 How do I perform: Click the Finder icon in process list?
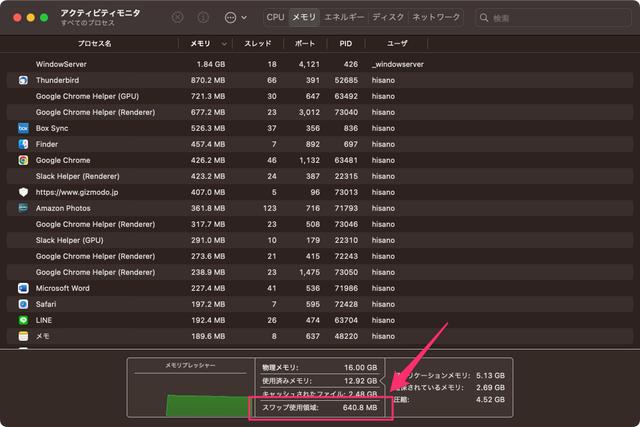[23, 144]
